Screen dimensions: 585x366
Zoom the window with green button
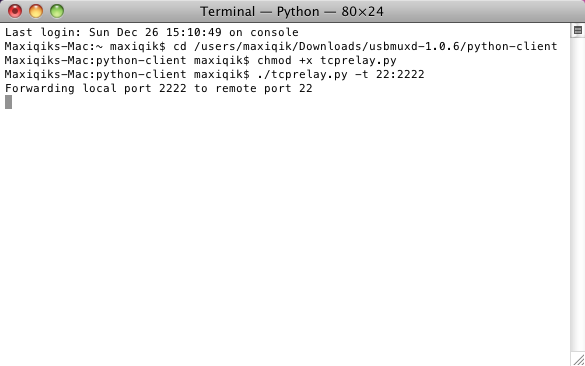pyautogui.click(x=57, y=11)
